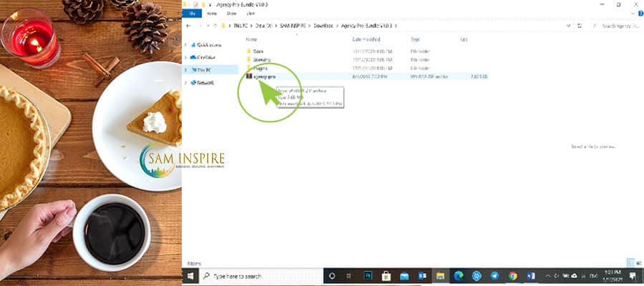Screen dimensions: 644x286
Task: Expand the Network tree node
Action: pyautogui.click(x=185, y=82)
